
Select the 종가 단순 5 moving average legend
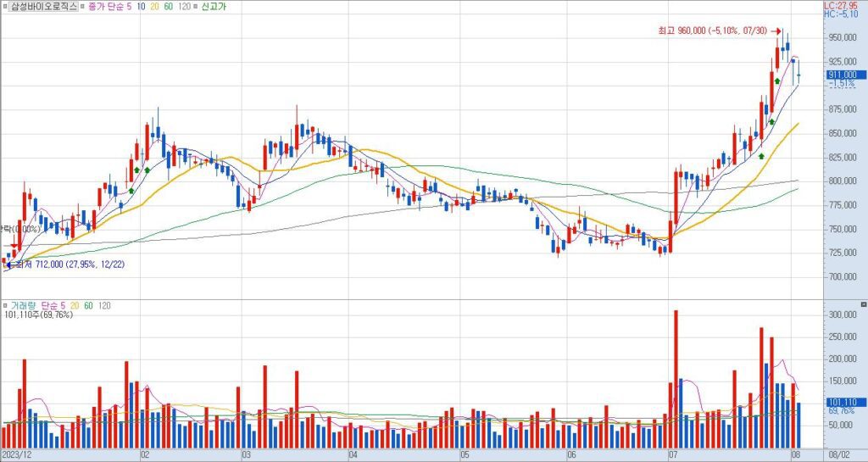pos(109,7)
